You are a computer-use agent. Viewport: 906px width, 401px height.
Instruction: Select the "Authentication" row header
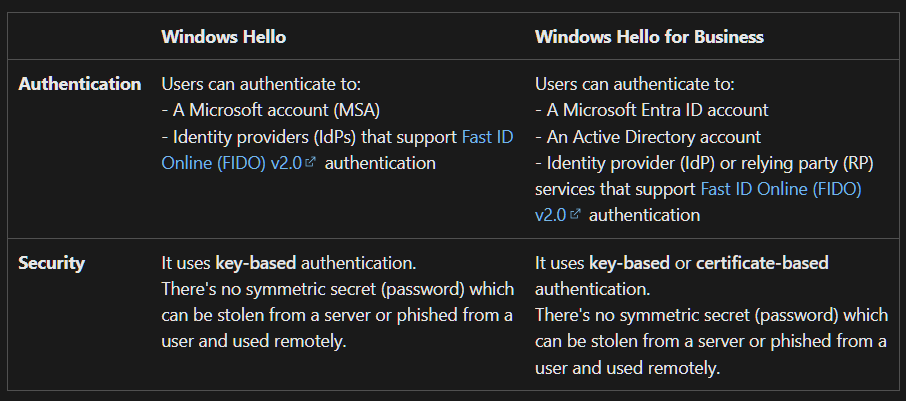tap(80, 84)
